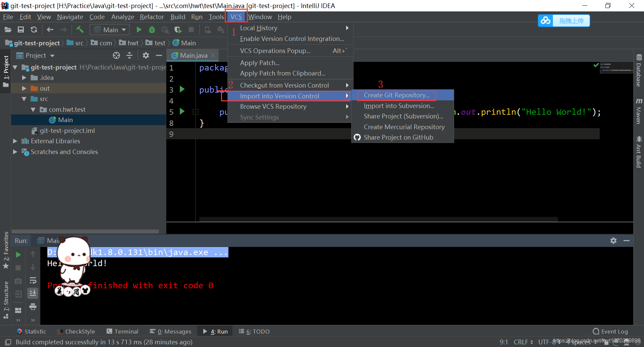Click the Rerun green arrow in Run panel
The image size is (644, 347).
pos(18,255)
